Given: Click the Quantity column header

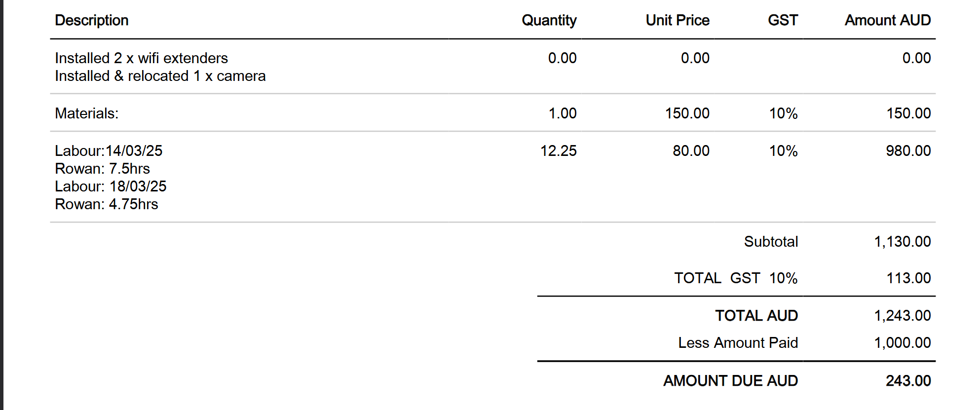Looking at the screenshot, I should pyautogui.click(x=549, y=20).
